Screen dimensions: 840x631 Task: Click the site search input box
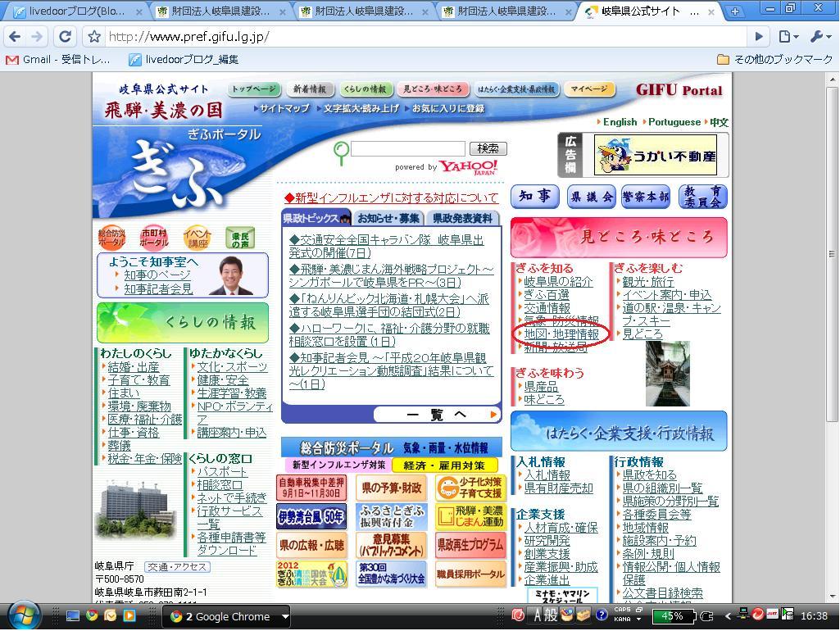coord(407,148)
